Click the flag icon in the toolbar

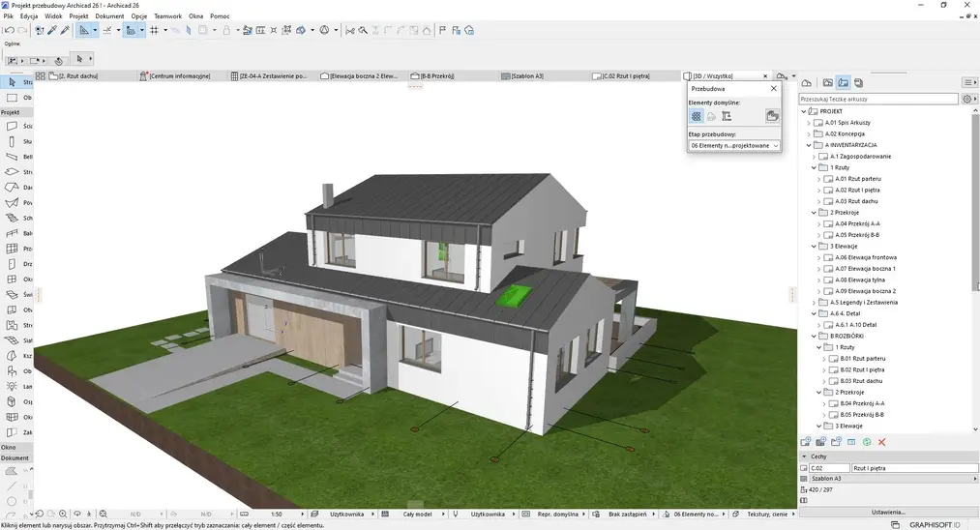click(x=442, y=30)
